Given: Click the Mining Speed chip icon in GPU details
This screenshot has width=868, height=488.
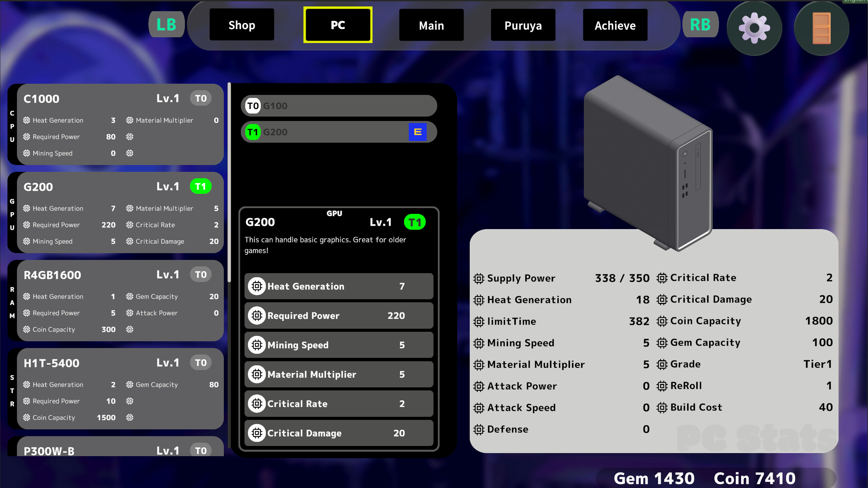Looking at the screenshot, I should pos(257,345).
